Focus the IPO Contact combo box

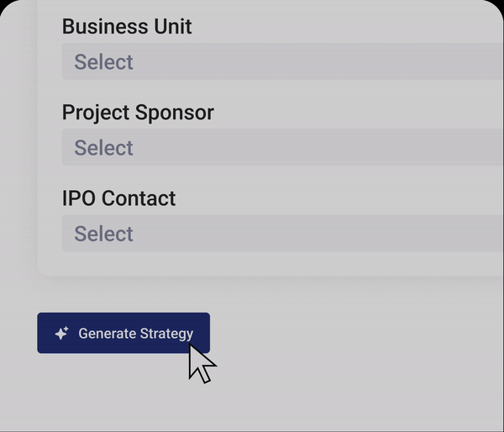click(x=282, y=234)
